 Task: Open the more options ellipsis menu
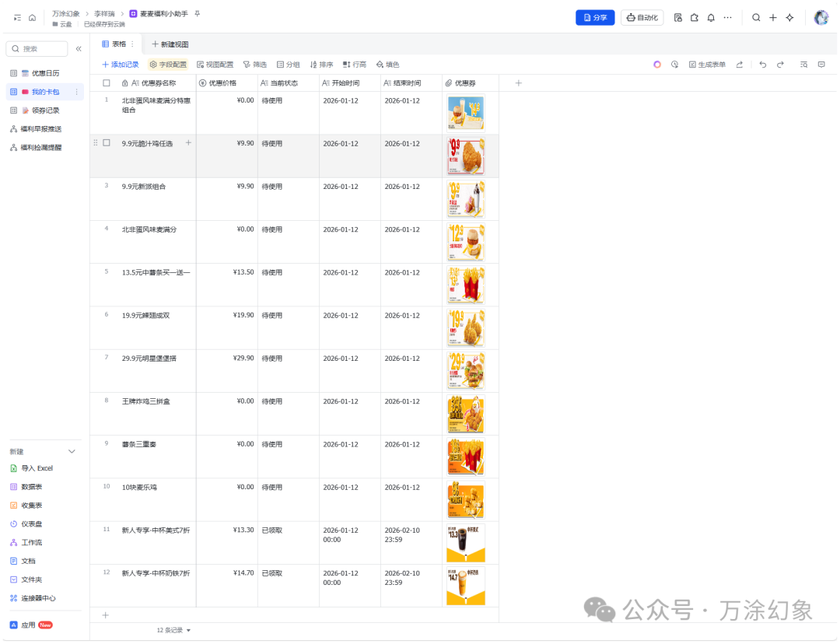[726, 16]
